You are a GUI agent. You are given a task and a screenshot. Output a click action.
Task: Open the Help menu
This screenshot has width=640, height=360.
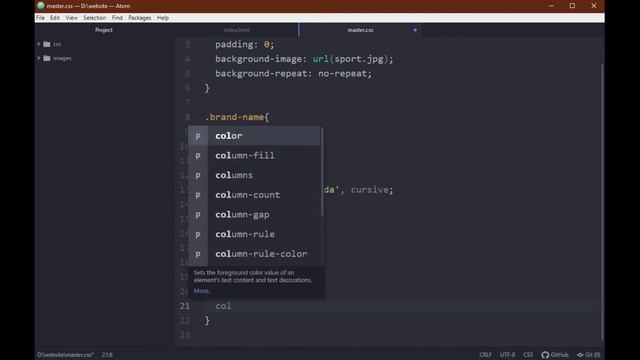tap(163, 18)
